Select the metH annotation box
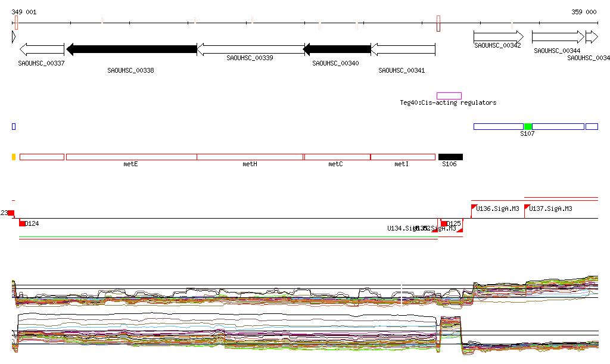610x364 pixels. pyautogui.click(x=250, y=157)
